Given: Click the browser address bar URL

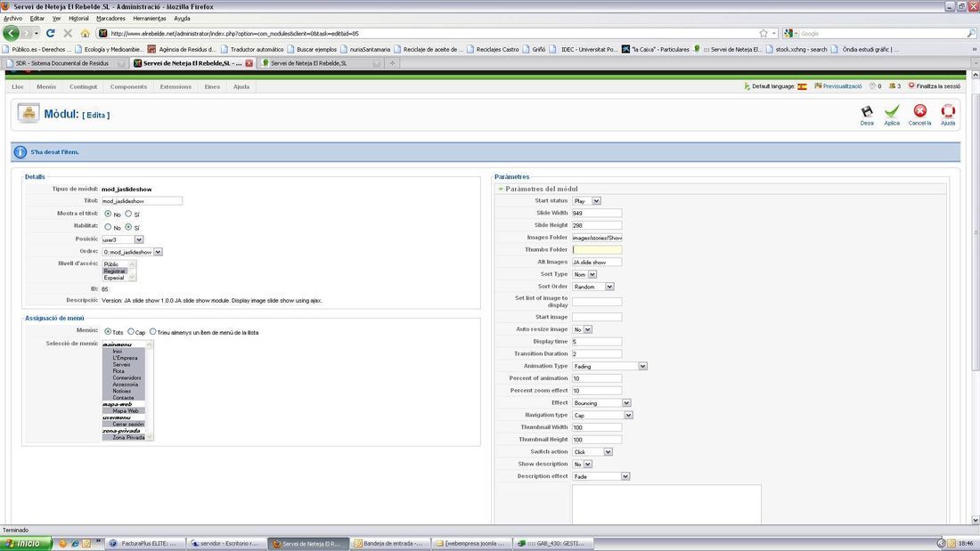Looking at the screenshot, I should point(233,34).
